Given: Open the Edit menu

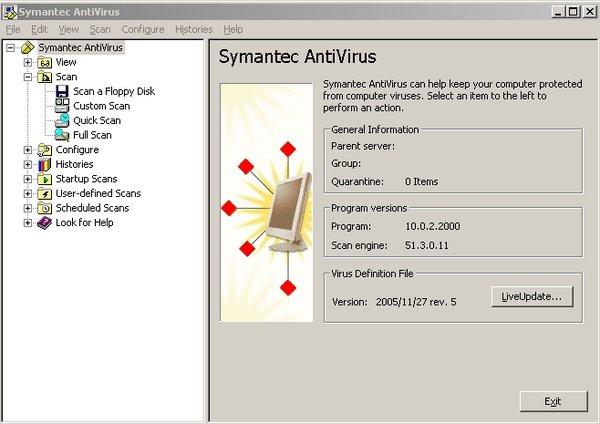Looking at the screenshot, I should [x=39, y=29].
